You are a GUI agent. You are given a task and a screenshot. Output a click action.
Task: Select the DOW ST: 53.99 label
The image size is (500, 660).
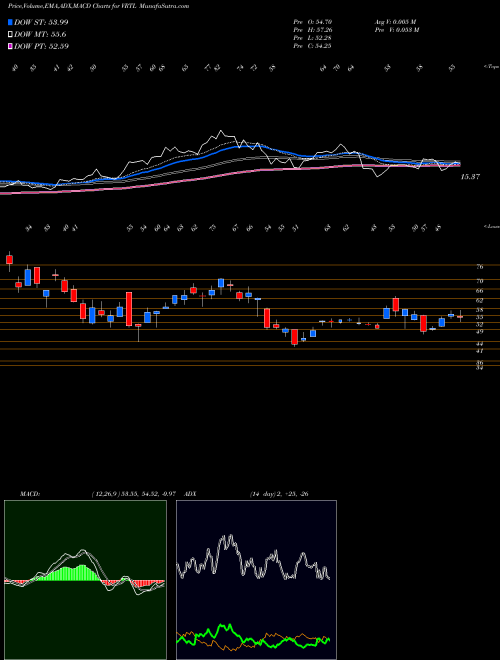pos(41,22)
